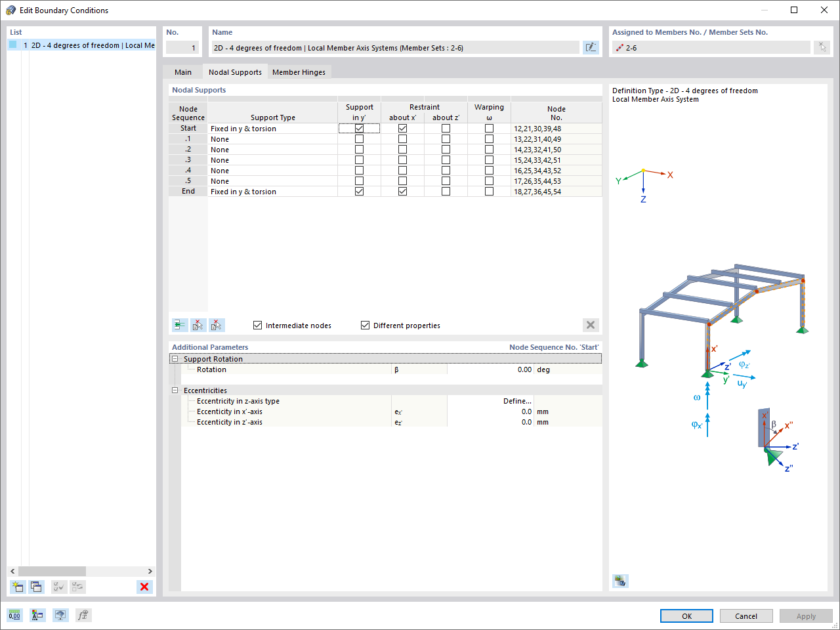Viewport: 840px width, 630px height.
Task: Click the select members picker icon
Action: point(822,47)
